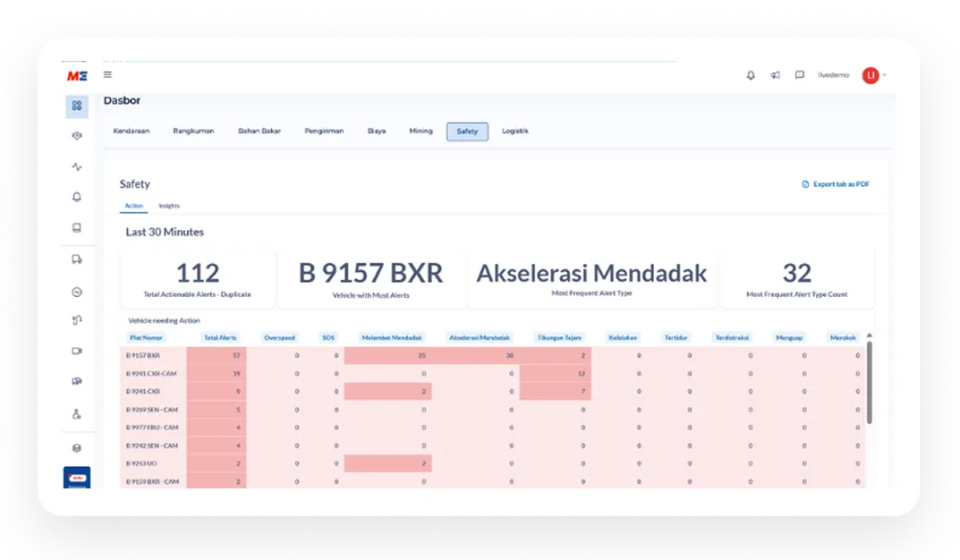Open the alerts bell icon in sidebar
This screenshot has width=960, height=560.
[77, 197]
